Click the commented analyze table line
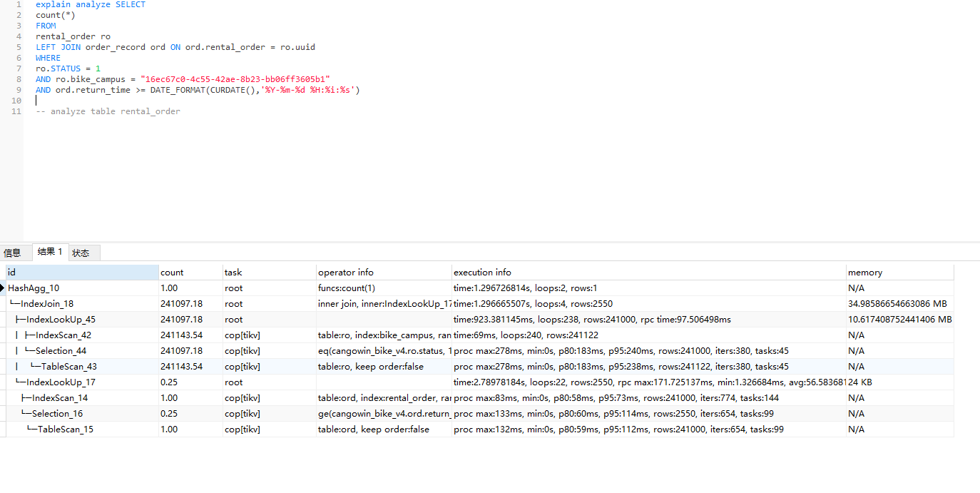The width and height of the screenshot is (980, 493). tap(108, 111)
